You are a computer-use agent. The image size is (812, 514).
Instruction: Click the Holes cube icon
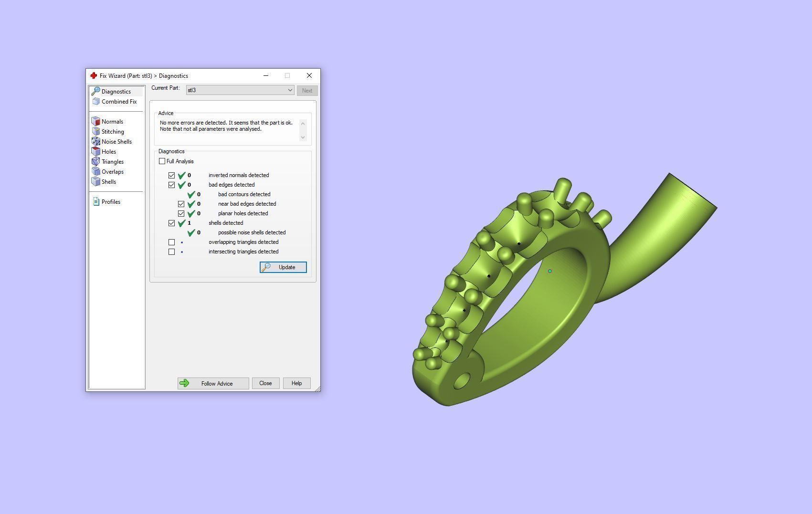click(96, 151)
